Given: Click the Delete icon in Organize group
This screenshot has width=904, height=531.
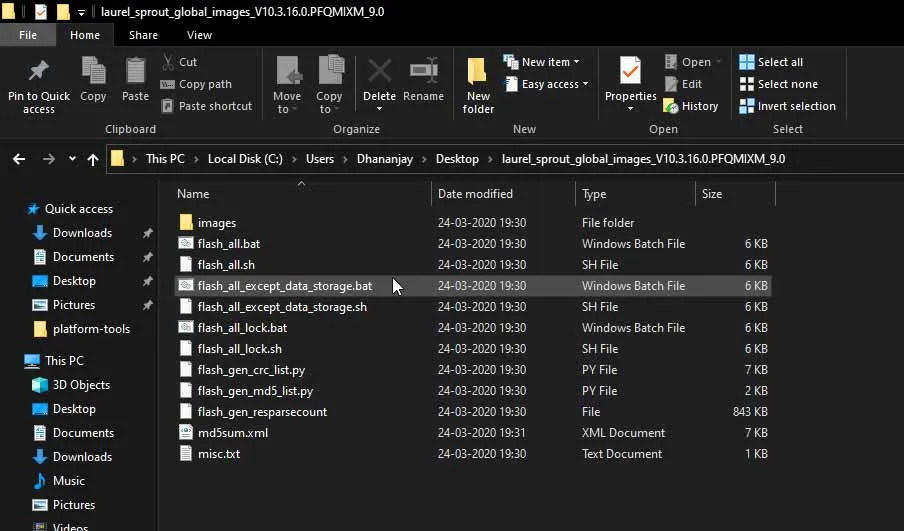Looking at the screenshot, I should [379, 73].
